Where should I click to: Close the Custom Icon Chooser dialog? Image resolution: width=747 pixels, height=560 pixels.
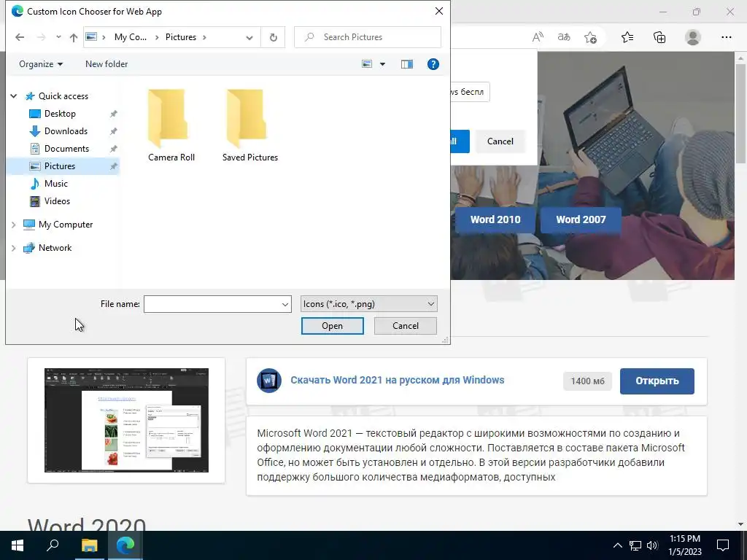click(x=438, y=11)
